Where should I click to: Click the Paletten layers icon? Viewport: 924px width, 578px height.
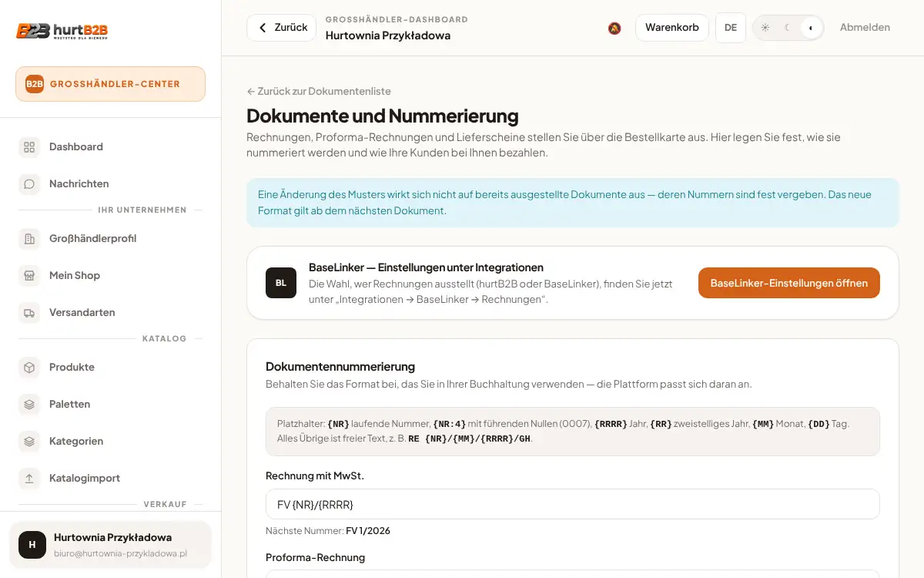29,404
